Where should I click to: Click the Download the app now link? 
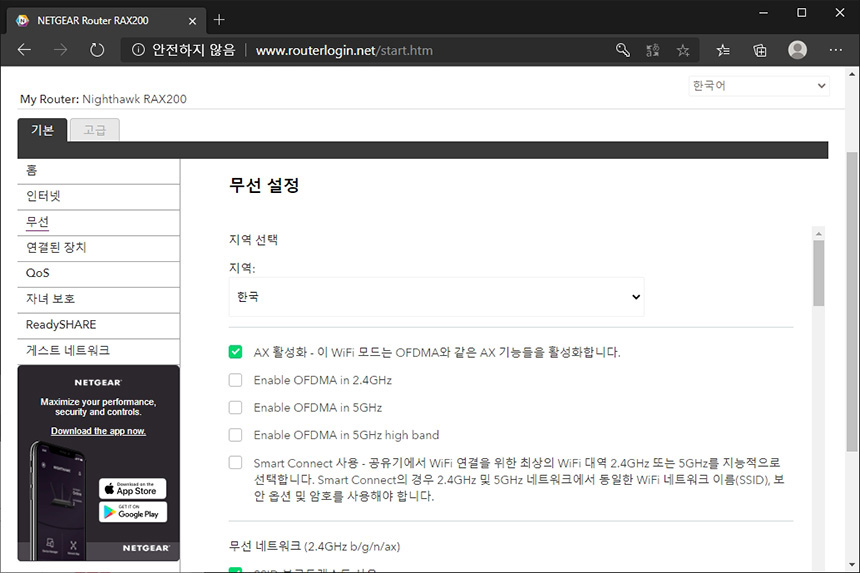(x=98, y=431)
